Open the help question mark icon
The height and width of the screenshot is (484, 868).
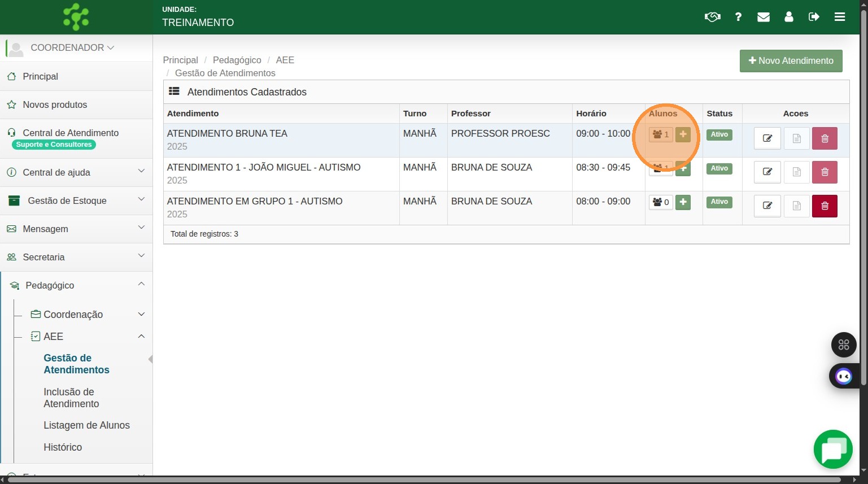pyautogui.click(x=738, y=17)
